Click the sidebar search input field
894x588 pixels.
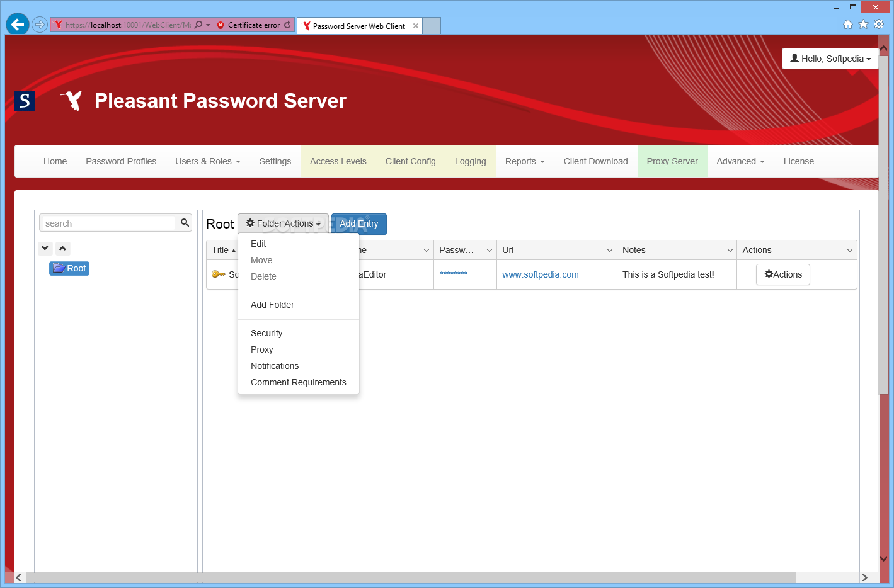click(108, 223)
